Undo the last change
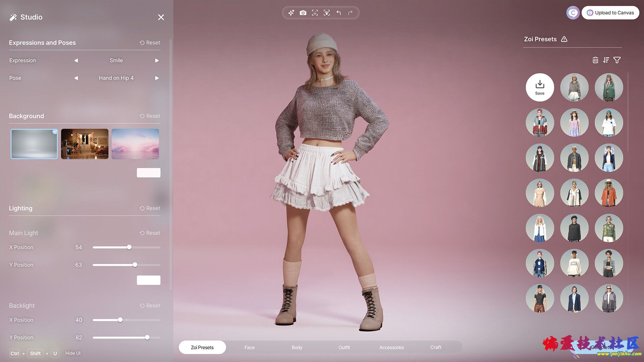The width and height of the screenshot is (644, 362). [x=339, y=13]
